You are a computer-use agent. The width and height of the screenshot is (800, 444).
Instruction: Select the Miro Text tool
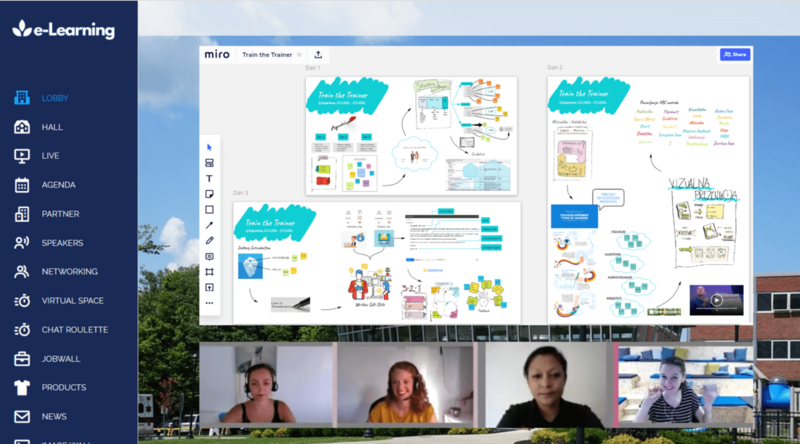pyautogui.click(x=209, y=179)
